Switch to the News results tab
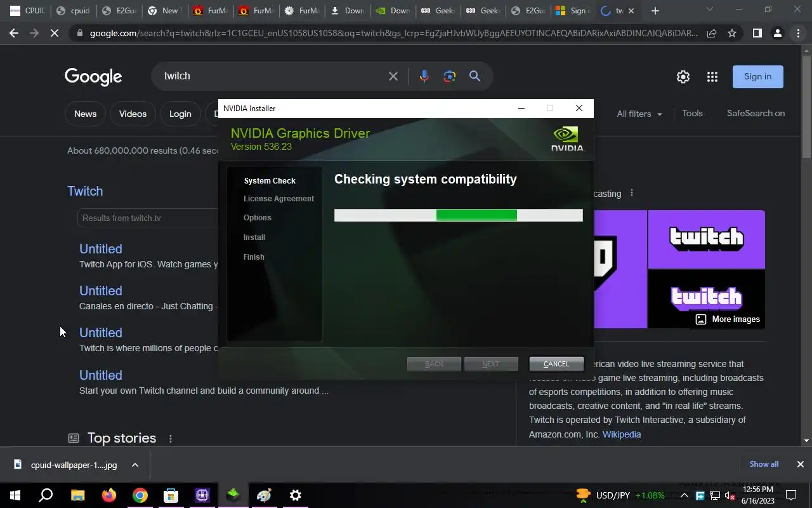 85,114
